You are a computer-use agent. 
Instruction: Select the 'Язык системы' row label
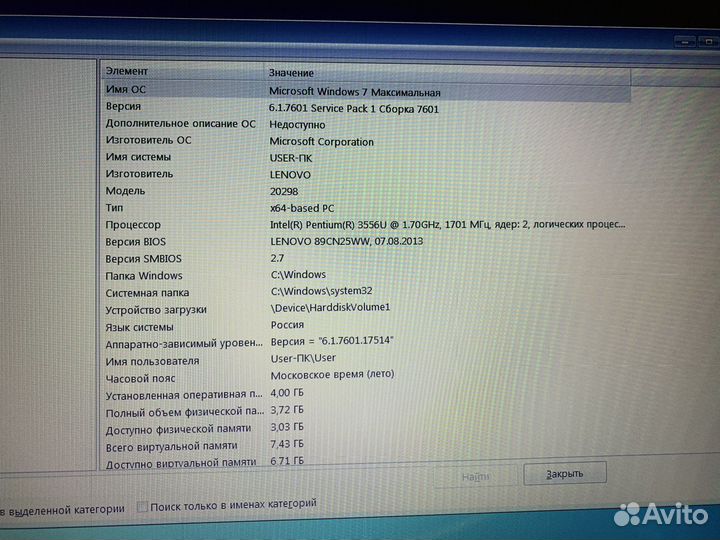(x=139, y=327)
